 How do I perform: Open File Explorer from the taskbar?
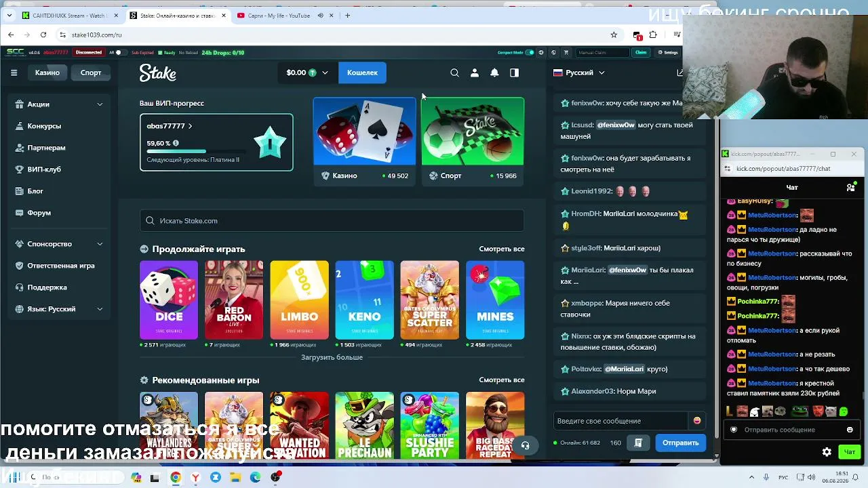coord(235,477)
